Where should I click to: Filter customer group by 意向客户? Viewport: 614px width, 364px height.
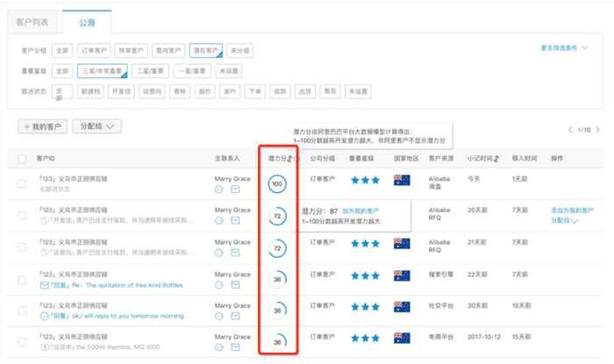coord(168,51)
